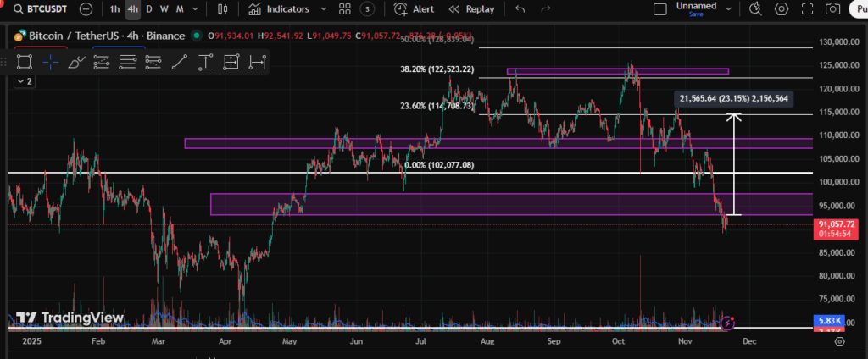The image size is (868, 359).
Task: Select the D daily timeframe
Action: pyautogui.click(x=149, y=9)
